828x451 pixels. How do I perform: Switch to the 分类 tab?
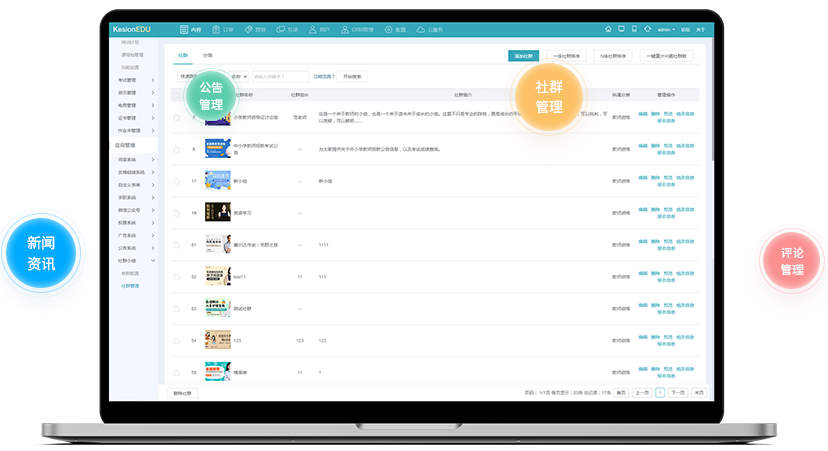[207, 55]
